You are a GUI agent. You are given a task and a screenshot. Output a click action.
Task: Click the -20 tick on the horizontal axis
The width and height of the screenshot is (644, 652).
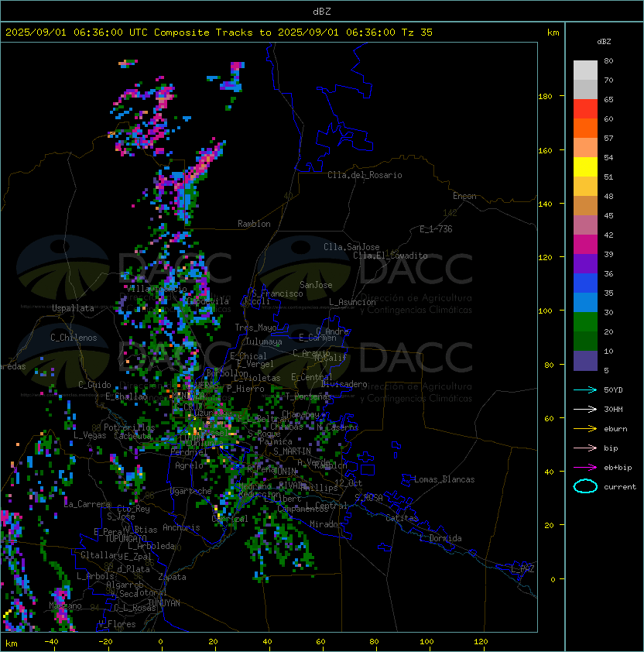click(x=105, y=642)
